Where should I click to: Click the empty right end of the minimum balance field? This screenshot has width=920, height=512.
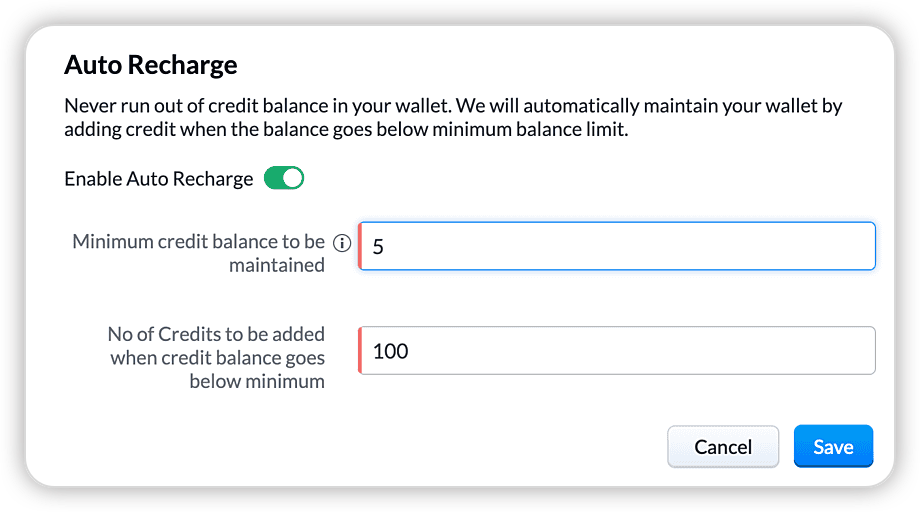click(x=840, y=246)
